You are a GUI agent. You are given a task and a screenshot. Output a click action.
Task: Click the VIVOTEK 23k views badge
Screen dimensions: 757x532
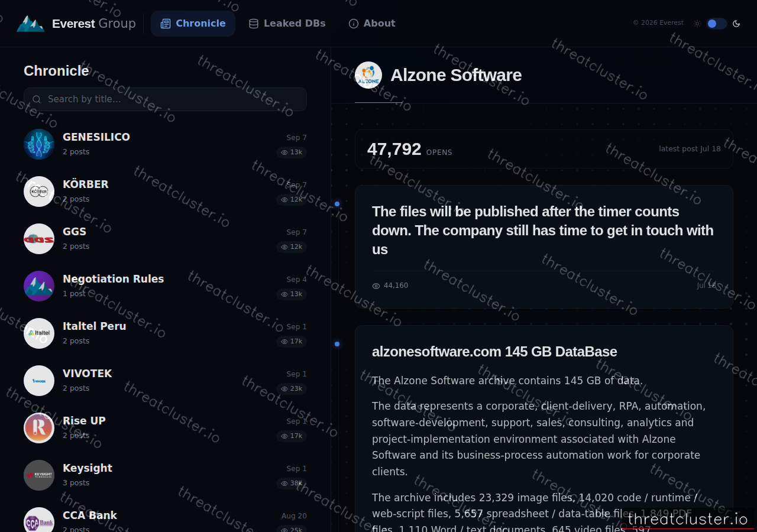tap(292, 389)
